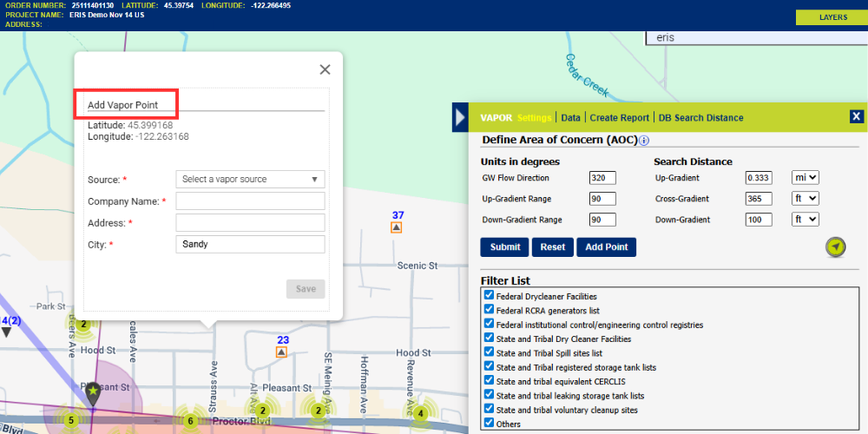Click the green compass arrow icon
The width and height of the screenshot is (868, 434).
tap(834, 247)
